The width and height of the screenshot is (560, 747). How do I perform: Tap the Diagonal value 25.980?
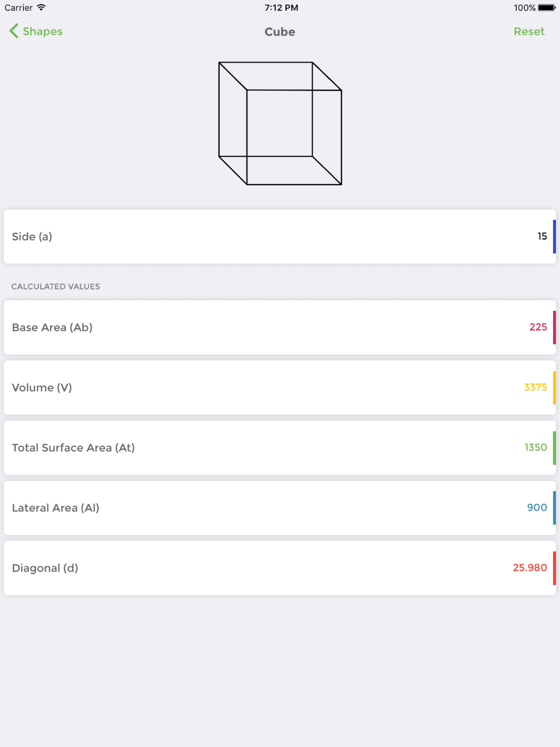(530, 568)
